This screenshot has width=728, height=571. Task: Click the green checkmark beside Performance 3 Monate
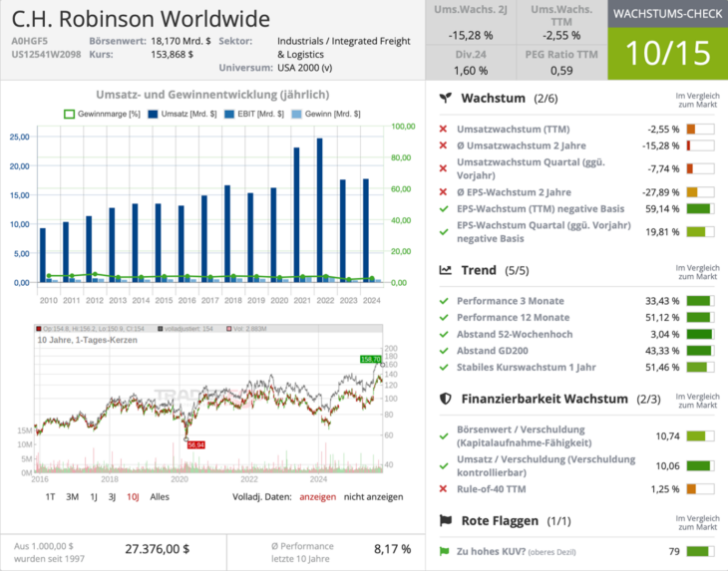pyautogui.click(x=443, y=301)
